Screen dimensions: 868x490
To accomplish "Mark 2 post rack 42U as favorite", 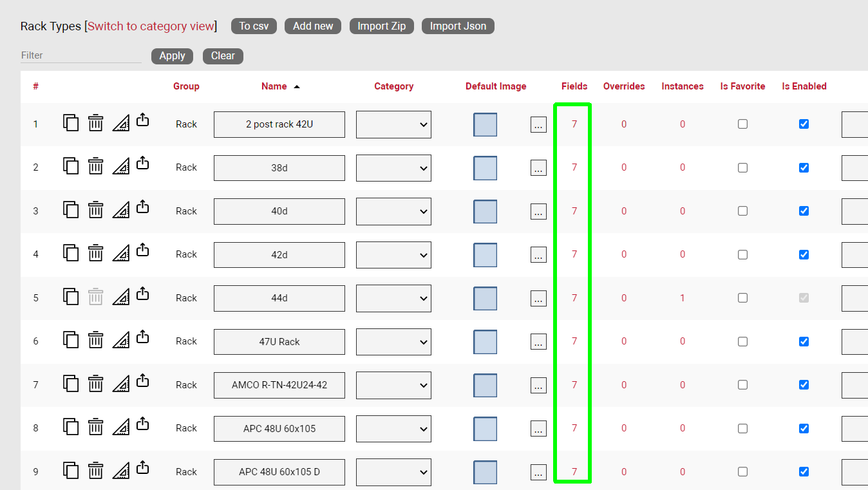I will click(x=742, y=124).
